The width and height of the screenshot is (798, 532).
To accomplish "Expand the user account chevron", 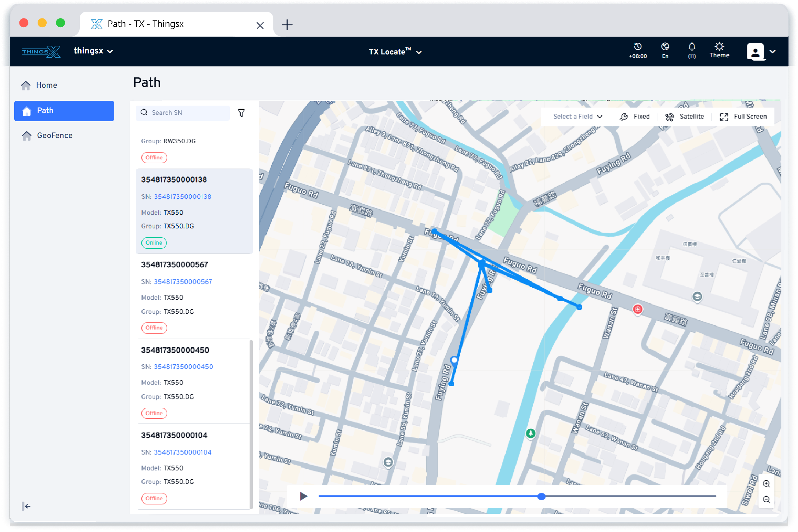I will click(772, 52).
